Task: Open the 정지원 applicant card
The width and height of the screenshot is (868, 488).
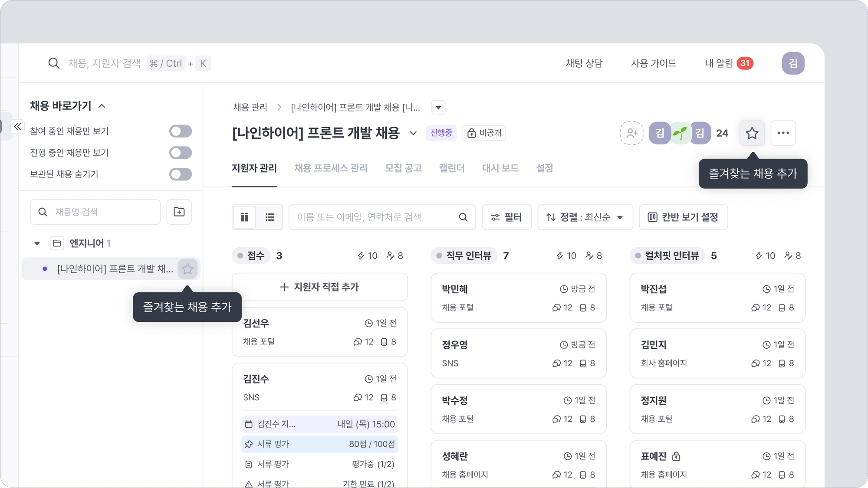Action: pos(717,409)
